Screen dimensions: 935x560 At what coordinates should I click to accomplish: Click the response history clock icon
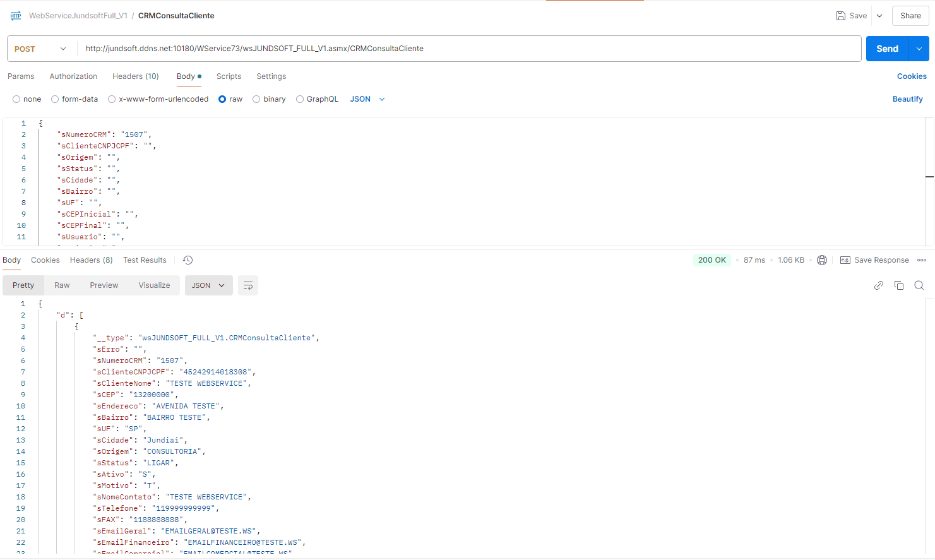tap(188, 260)
